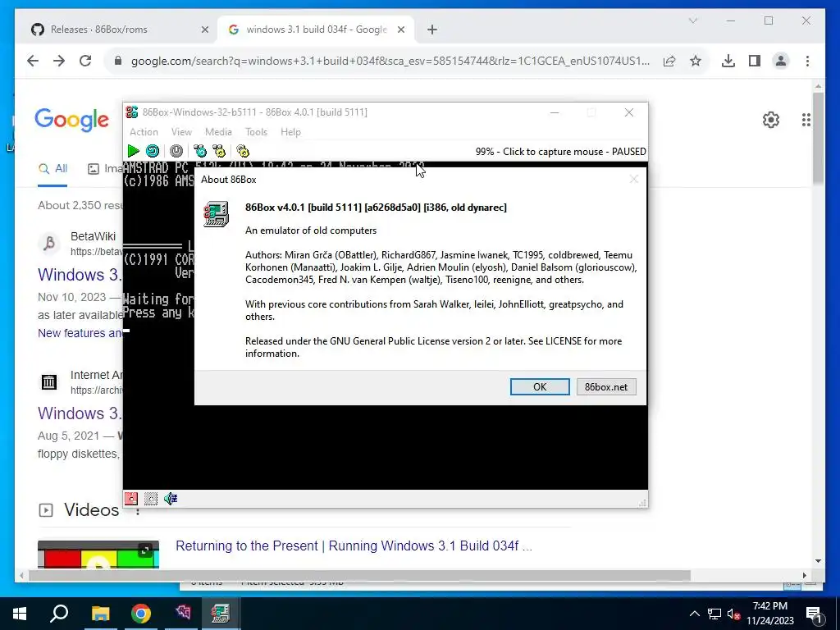Open Chrome three-dot menu
Image resolution: width=840 pixels, height=630 pixels.
807,61
